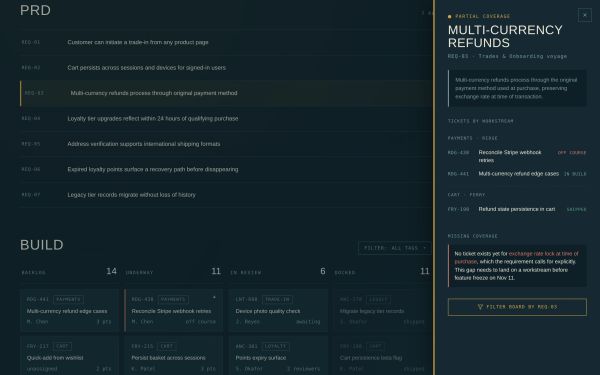Click the BUILD section heading
This screenshot has width=600, height=375.
pos(42,245)
